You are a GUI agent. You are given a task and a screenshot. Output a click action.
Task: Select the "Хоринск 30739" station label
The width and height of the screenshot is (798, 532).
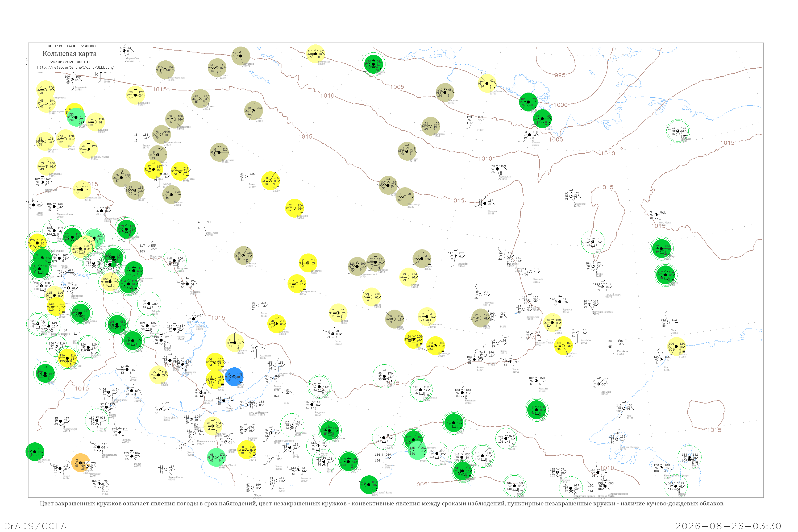[253, 439]
